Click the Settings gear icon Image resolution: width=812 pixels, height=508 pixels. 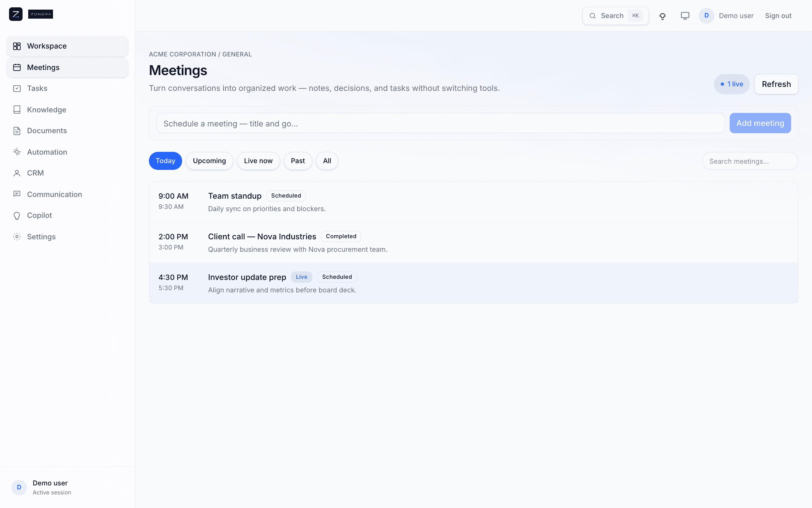(x=17, y=237)
